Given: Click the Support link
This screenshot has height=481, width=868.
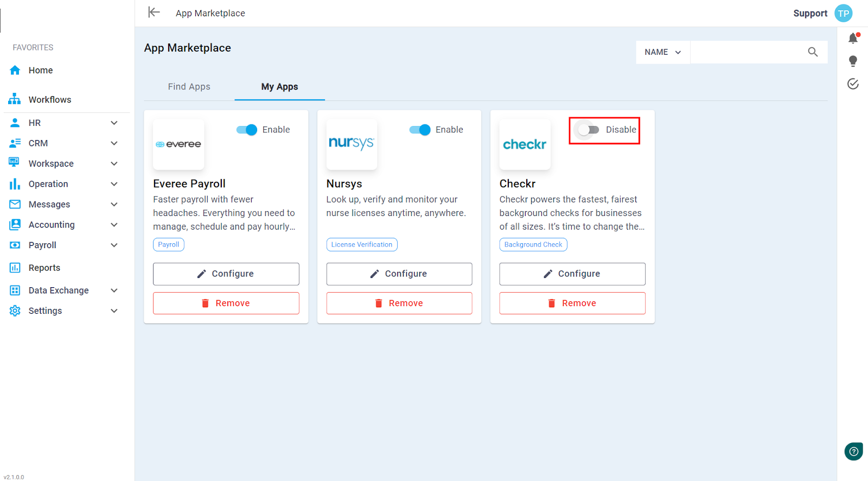Looking at the screenshot, I should click(810, 13).
